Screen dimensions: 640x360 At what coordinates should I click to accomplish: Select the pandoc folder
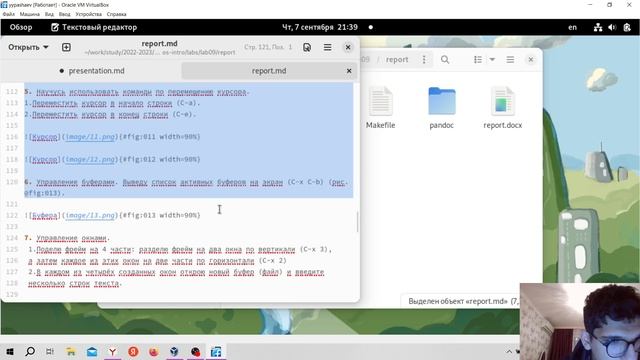pos(442,108)
